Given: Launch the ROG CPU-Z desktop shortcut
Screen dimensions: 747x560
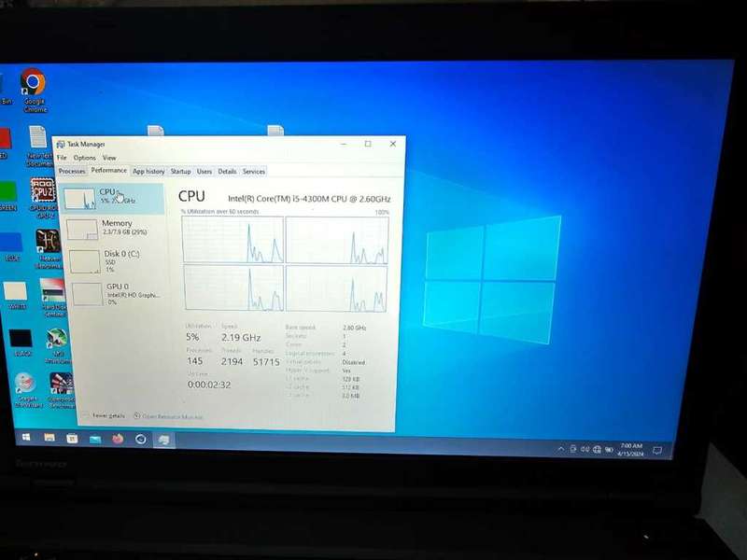Looking at the screenshot, I should coord(43,198).
